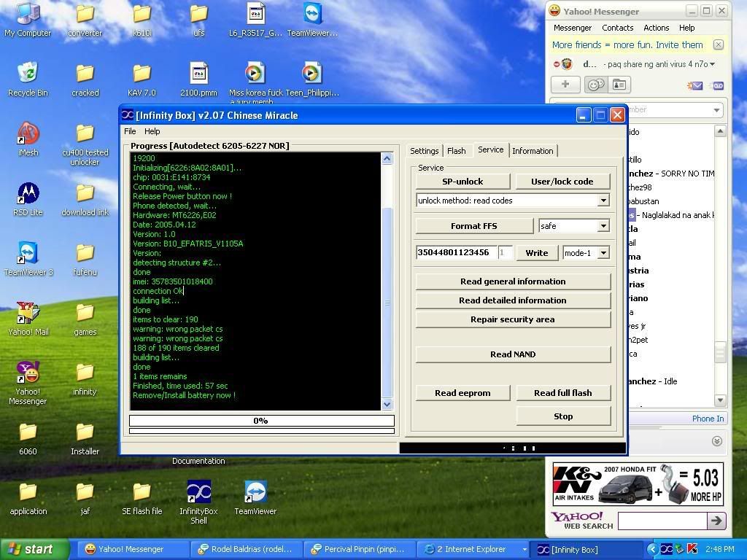Select the infinity folder on desktop
The width and height of the screenshot is (747, 560).
pos(85,379)
